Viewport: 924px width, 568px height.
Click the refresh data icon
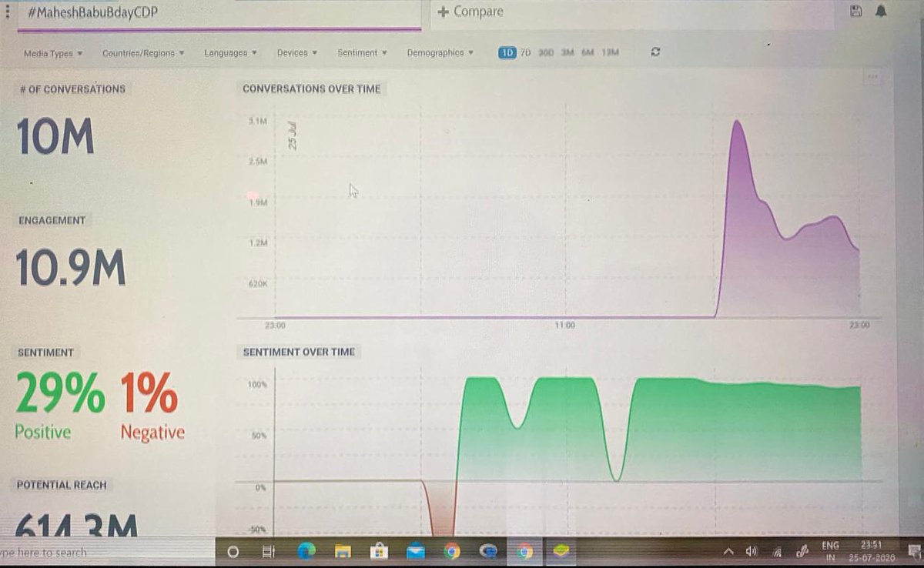click(x=655, y=52)
